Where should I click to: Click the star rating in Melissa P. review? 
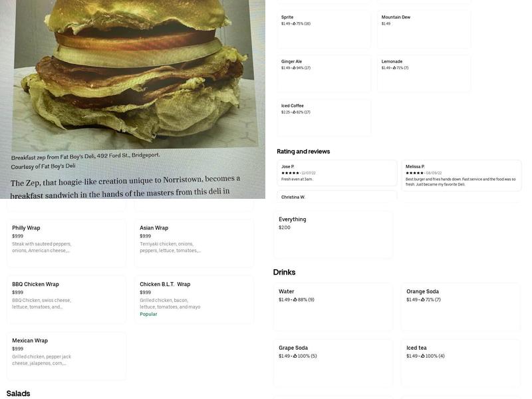click(414, 173)
